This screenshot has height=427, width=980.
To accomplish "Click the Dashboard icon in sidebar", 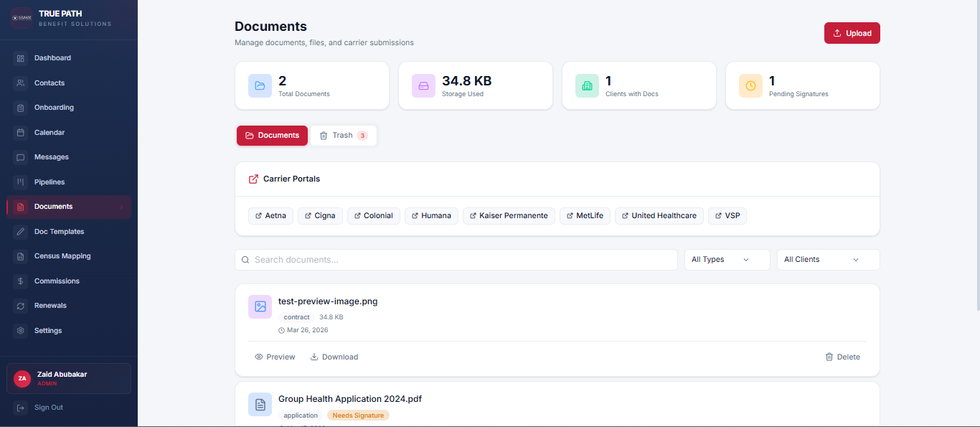I will tap(21, 58).
